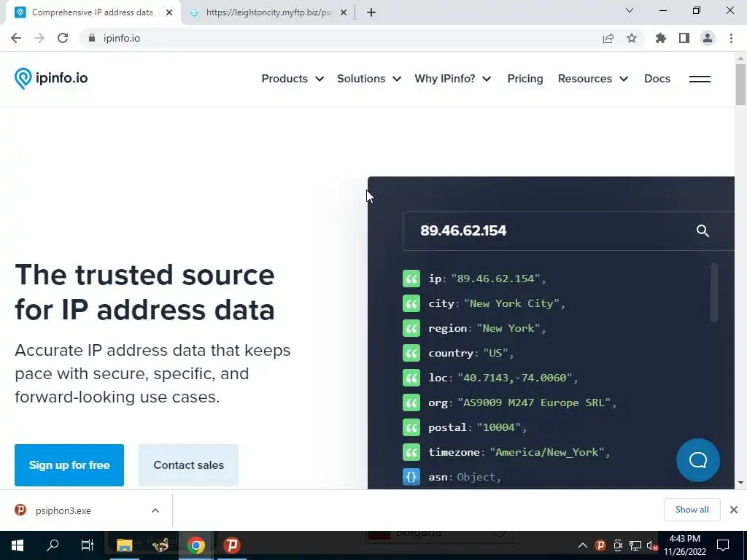This screenshot has width=747, height=560.
Task: Click Contact sales button
Action: pyautogui.click(x=188, y=464)
